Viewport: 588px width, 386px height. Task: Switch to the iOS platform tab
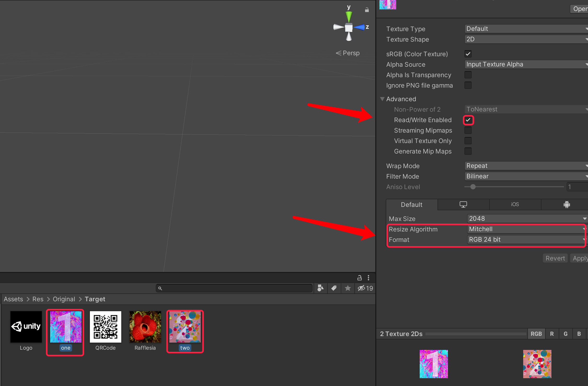point(515,205)
